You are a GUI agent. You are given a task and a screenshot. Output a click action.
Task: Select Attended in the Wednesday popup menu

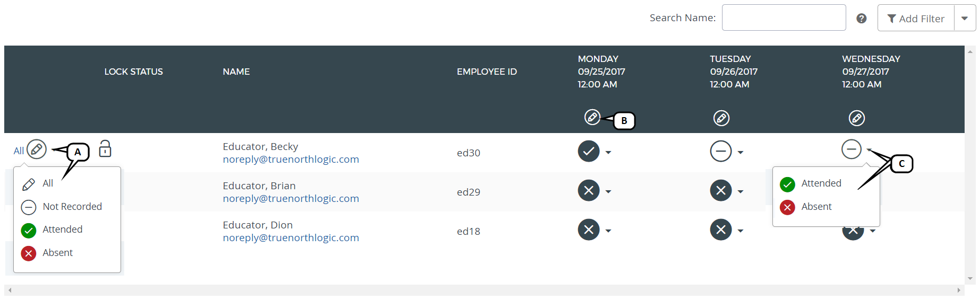click(821, 183)
